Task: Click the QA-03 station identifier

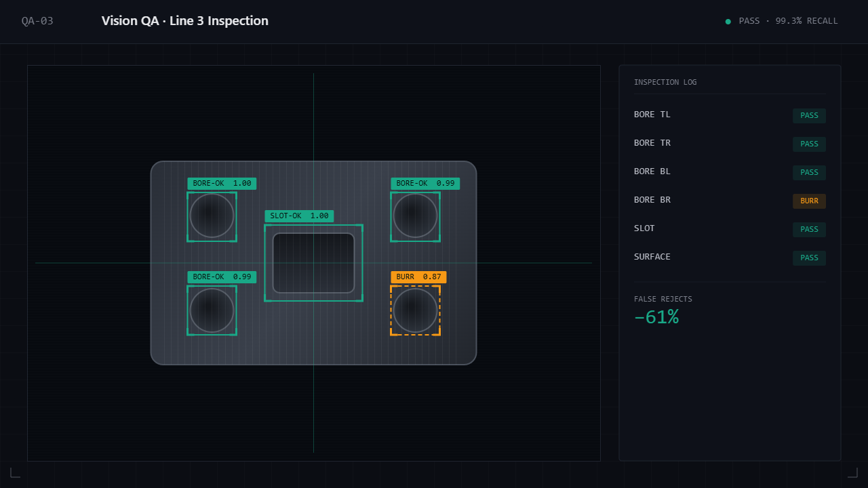Action: [37, 21]
